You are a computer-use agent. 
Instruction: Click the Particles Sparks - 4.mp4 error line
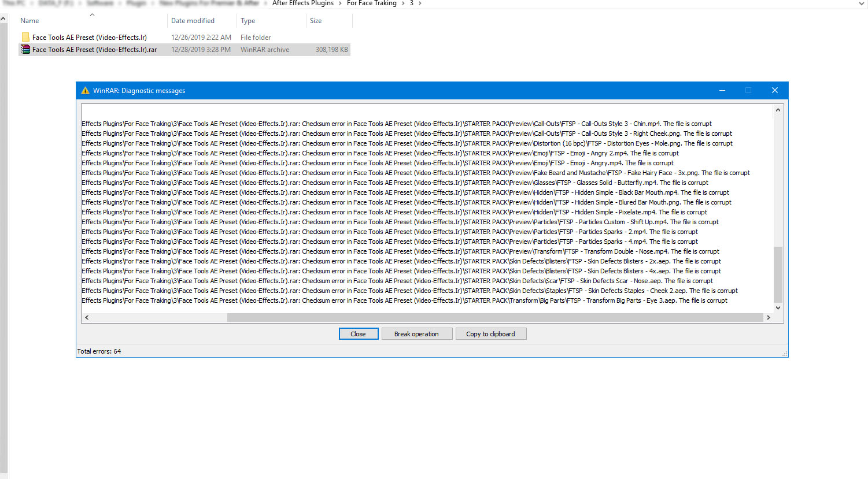(x=390, y=242)
